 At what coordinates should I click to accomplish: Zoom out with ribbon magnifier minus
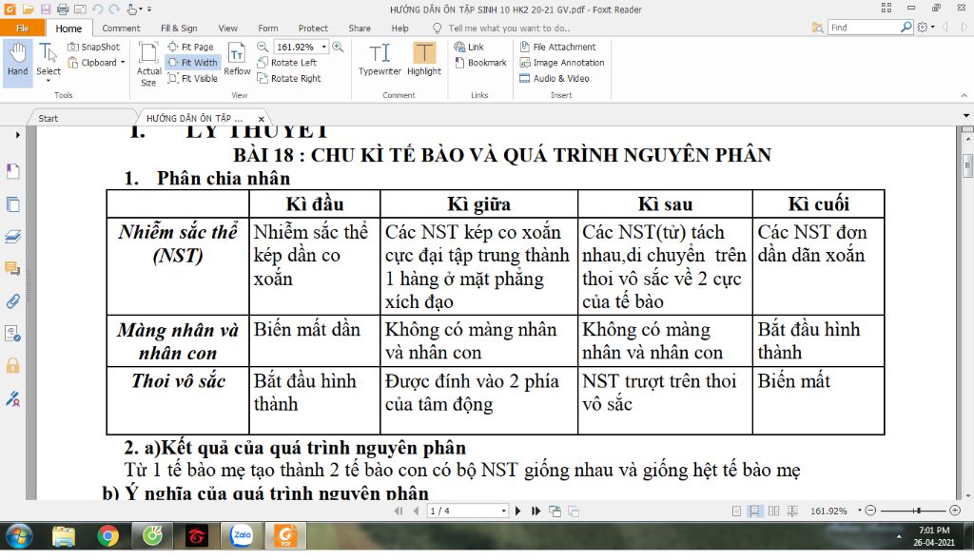263,47
